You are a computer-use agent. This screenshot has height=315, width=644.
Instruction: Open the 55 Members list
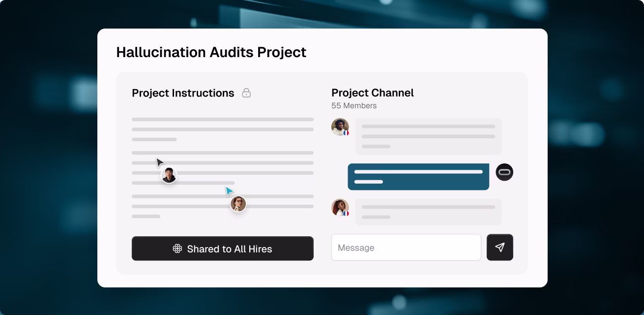coord(354,105)
